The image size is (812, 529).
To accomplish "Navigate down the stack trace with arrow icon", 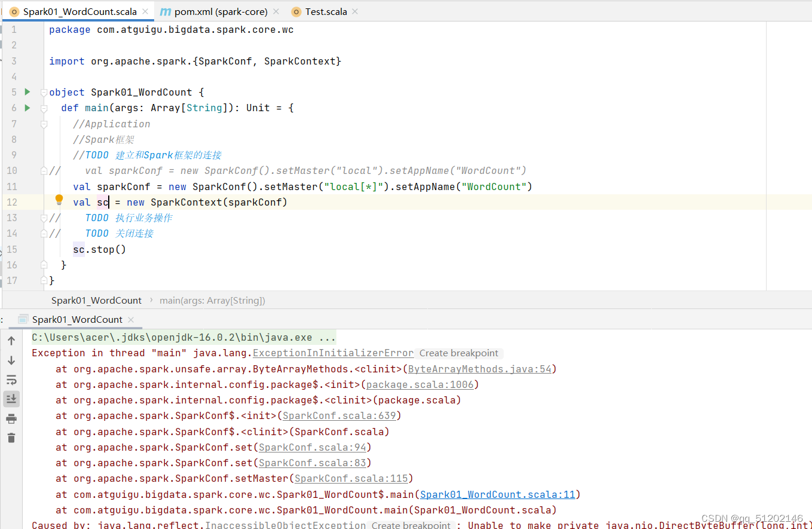I will pyautogui.click(x=11, y=359).
